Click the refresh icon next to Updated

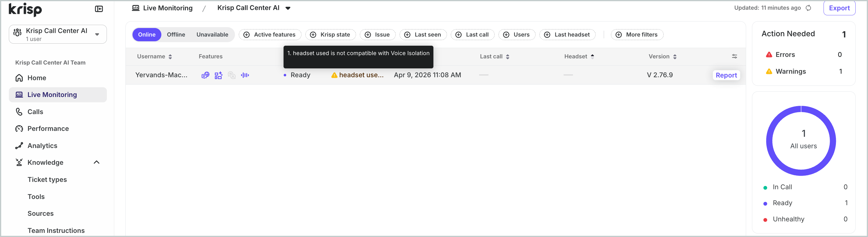(x=808, y=8)
